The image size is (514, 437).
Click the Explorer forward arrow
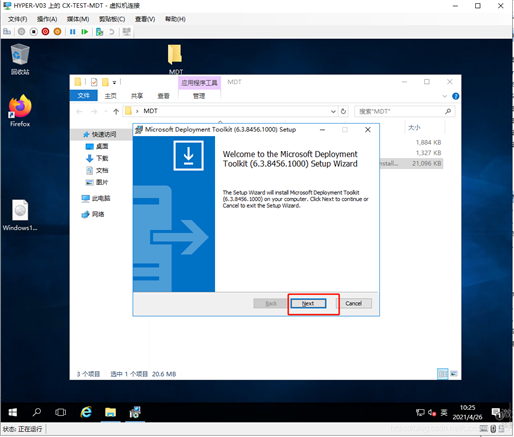[x=94, y=111]
